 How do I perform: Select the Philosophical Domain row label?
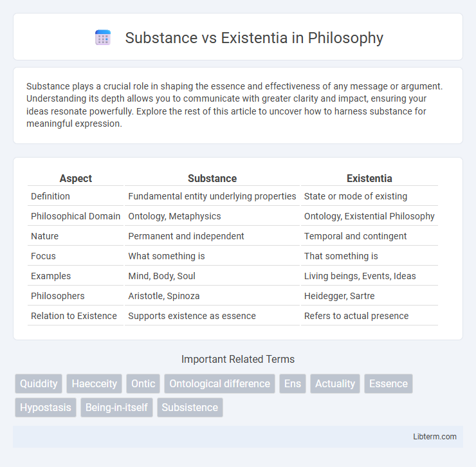coord(76,216)
